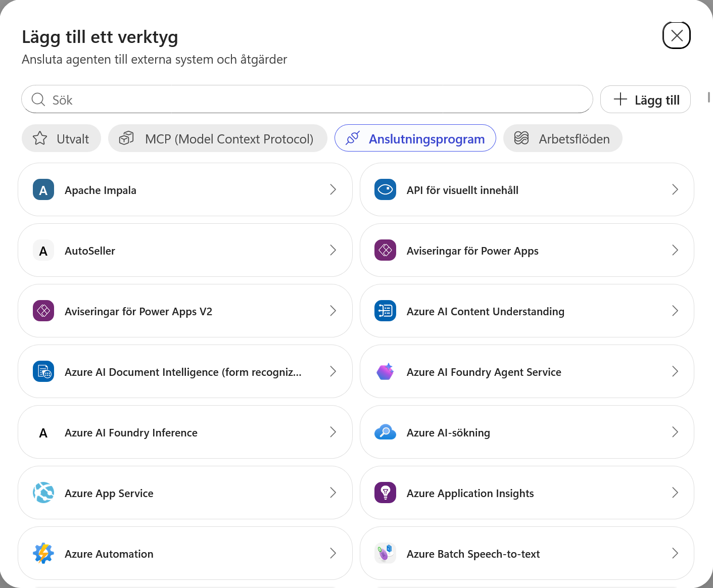Click the MCP tab cube icon
Image resolution: width=713 pixels, height=588 pixels.
point(126,138)
